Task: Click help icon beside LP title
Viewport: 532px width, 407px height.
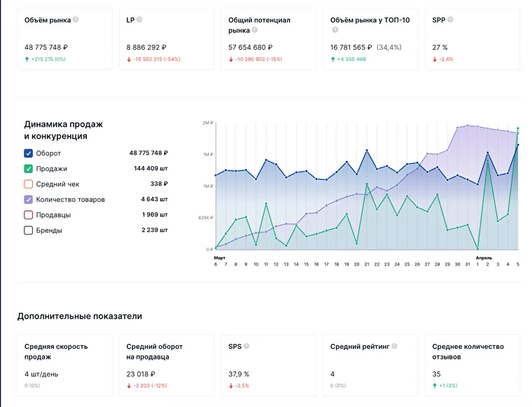Action: 139,20
